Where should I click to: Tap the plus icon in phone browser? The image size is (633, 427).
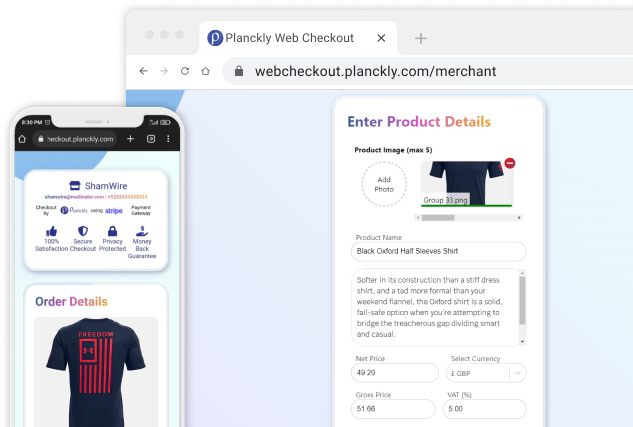[130, 139]
